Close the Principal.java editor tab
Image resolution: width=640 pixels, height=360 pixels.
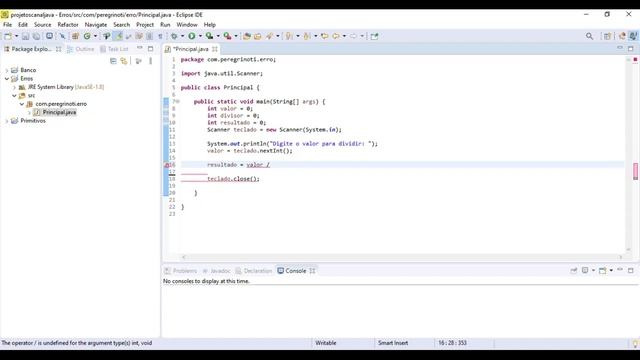tap(215, 49)
